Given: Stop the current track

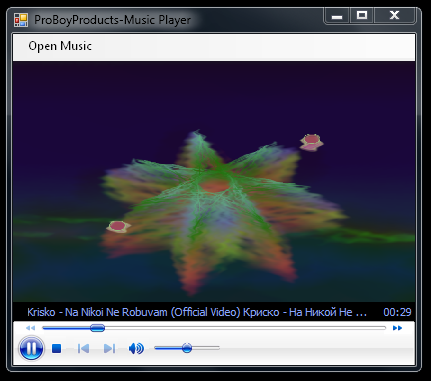Looking at the screenshot, I should click(x=57, y=348).
